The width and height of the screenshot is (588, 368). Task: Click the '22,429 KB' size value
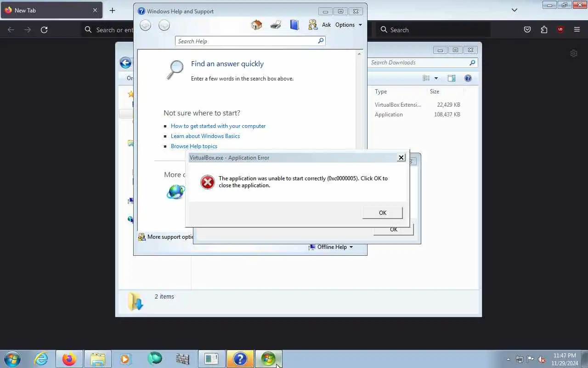click(448, 105)
